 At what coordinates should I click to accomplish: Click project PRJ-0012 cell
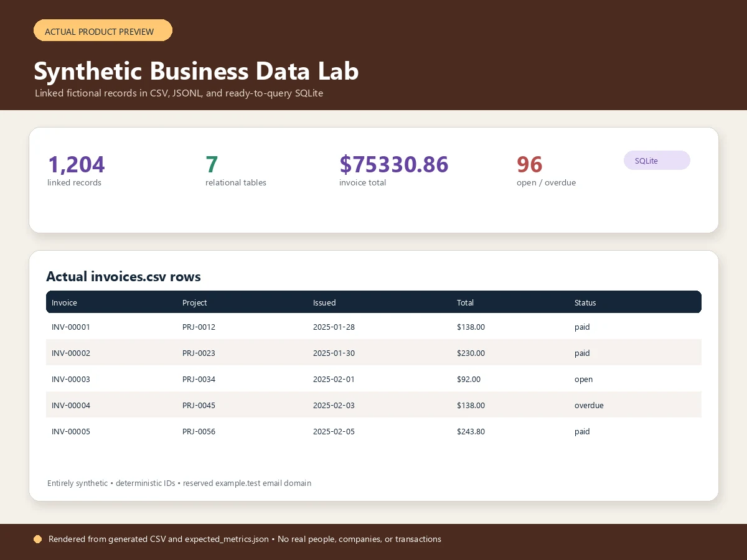199,327
